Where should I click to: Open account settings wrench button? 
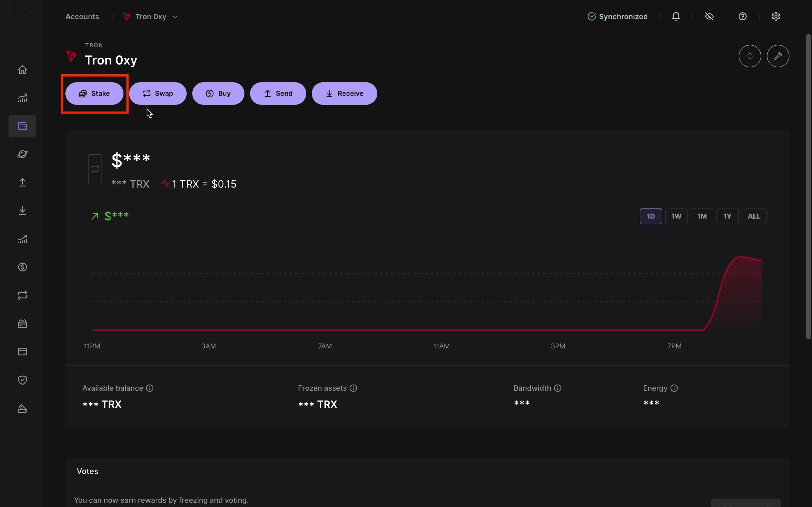coord(778,56)
